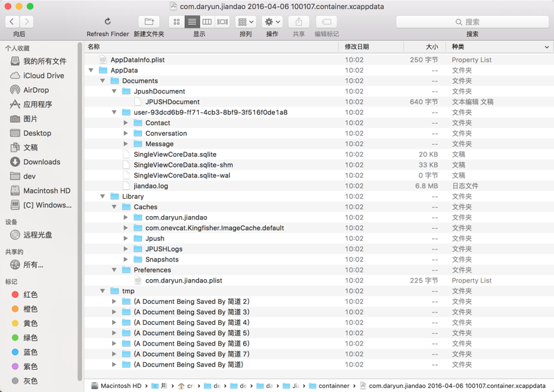Select com.onevcat.Kingfisher.ImageCache.default folder

[x=319, y=228]
